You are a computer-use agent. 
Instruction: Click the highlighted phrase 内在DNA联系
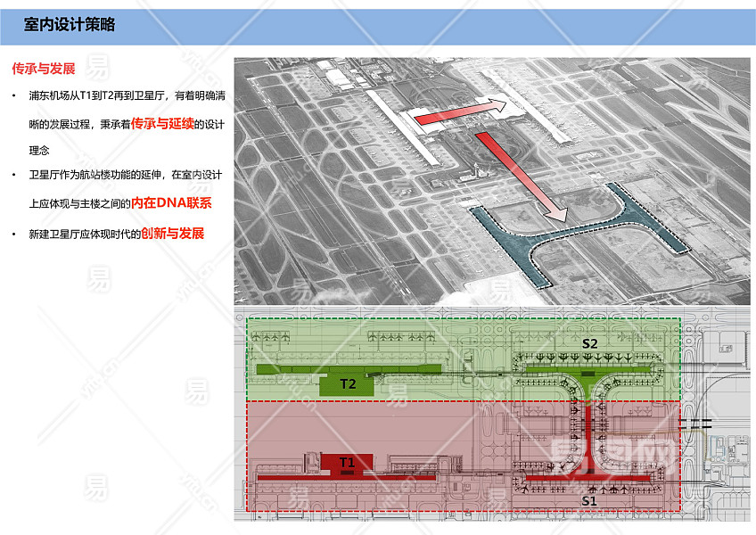[x=171, y=202]
